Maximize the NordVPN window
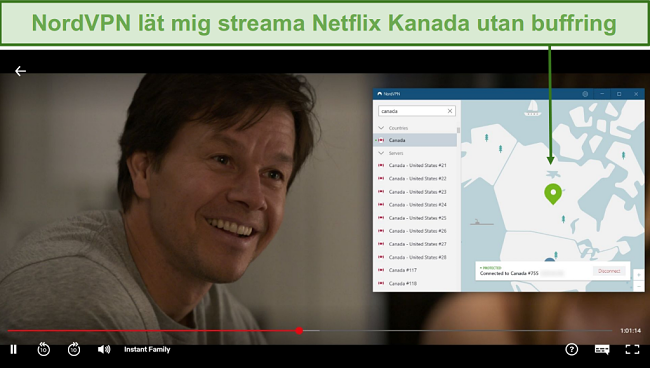This screenshot has width=650, height=368. tap(619, 94)
